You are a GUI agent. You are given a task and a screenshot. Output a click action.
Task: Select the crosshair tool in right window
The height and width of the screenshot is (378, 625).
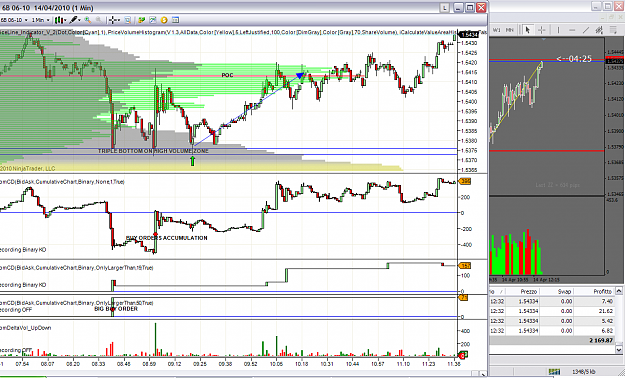tap(542, 30)
